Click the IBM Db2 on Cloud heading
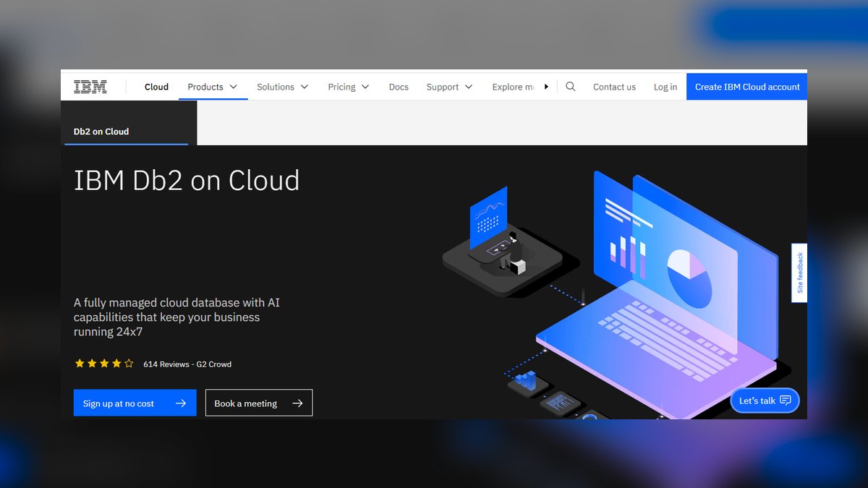 pos(187,180)
